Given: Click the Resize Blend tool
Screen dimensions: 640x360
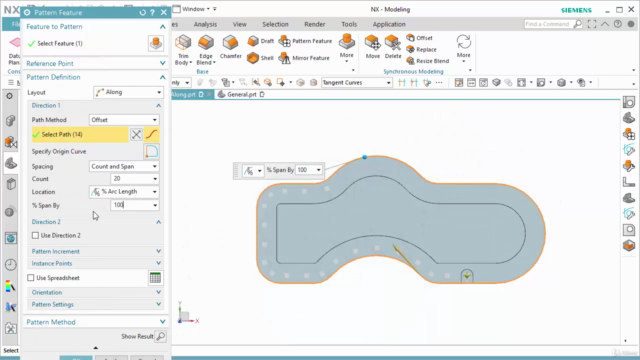Looking at the screenshot, I should click(x=428, y=61).
